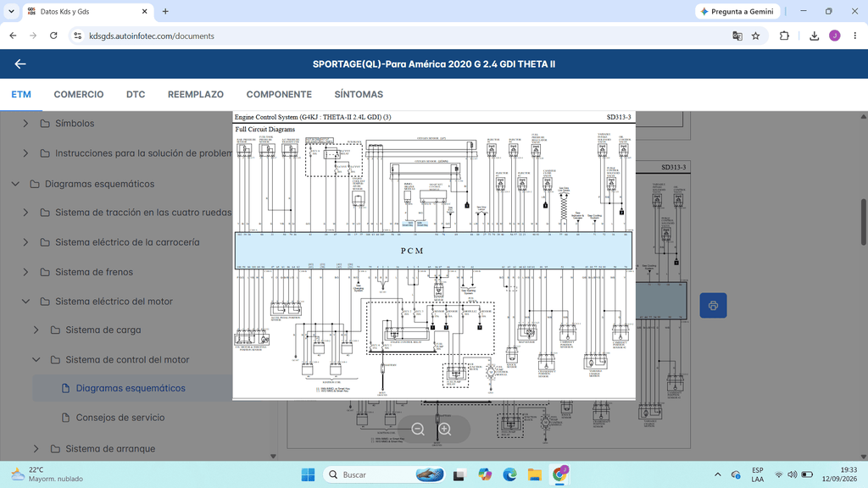
Task: Open volume control in system tray
Action: tap(793, 474)
